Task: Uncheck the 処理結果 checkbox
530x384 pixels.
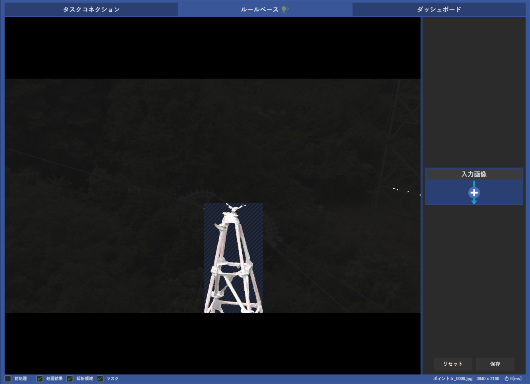Action: [x=40, y=379]
